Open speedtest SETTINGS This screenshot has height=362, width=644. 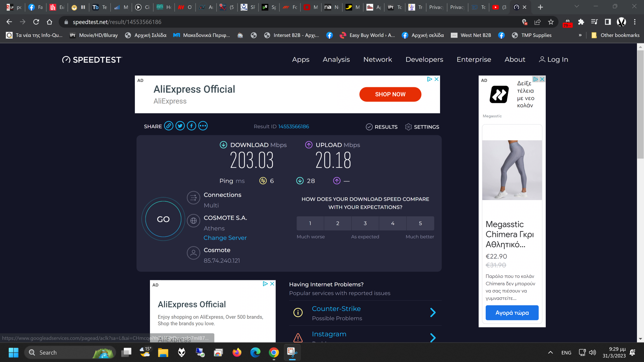coord(422,127)
